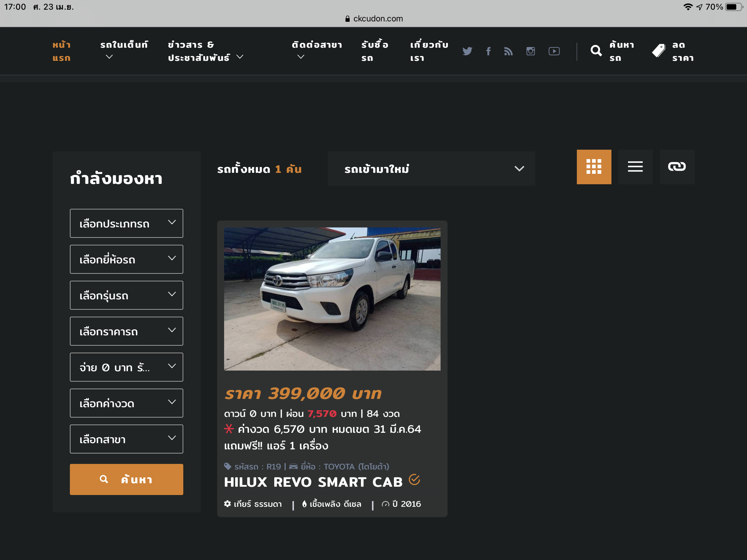747x560 pixels.
Task: Switch to list view layout
Action: tap(635, 167)
